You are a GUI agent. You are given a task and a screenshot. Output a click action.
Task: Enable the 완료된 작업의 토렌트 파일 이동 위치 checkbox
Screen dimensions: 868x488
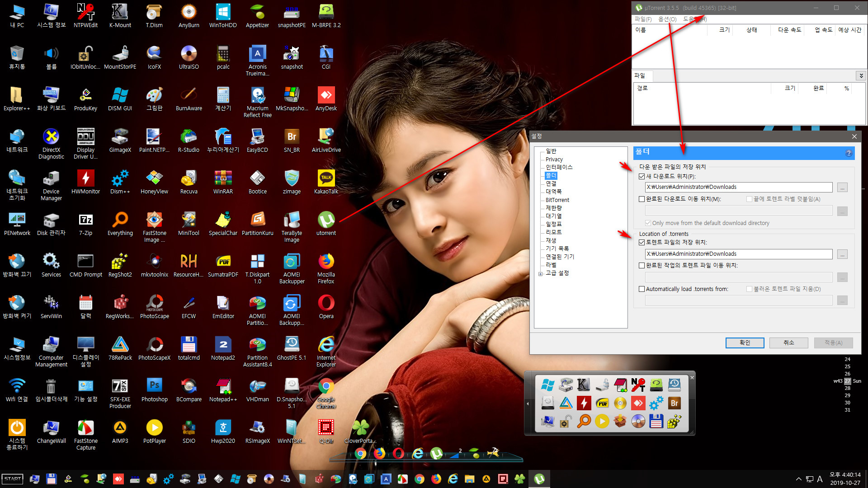click(x=642, y=265)
